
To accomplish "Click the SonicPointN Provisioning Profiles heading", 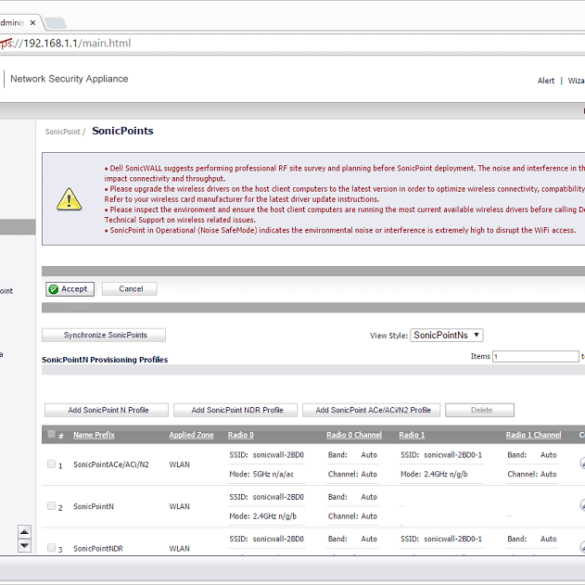I will 104,360.
